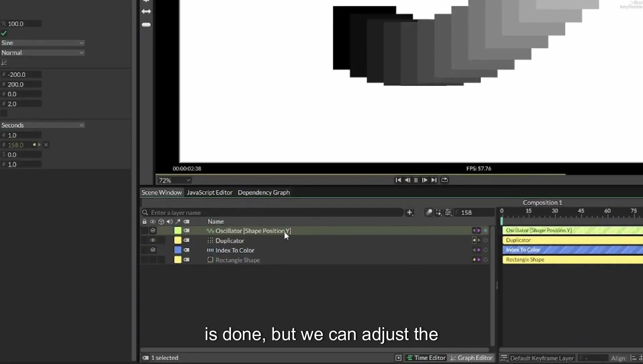Click the eye visibility column header icon
643x364 pixels.
coord(153,221)
